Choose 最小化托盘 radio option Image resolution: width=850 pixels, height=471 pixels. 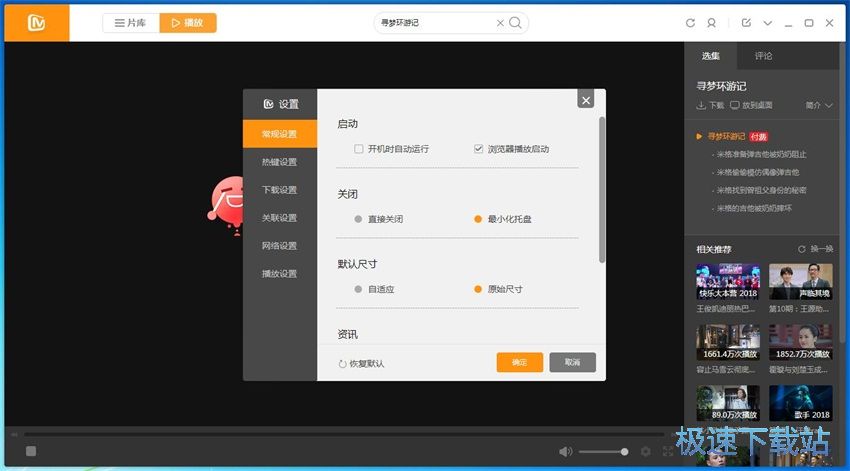[x=478, y=219]
